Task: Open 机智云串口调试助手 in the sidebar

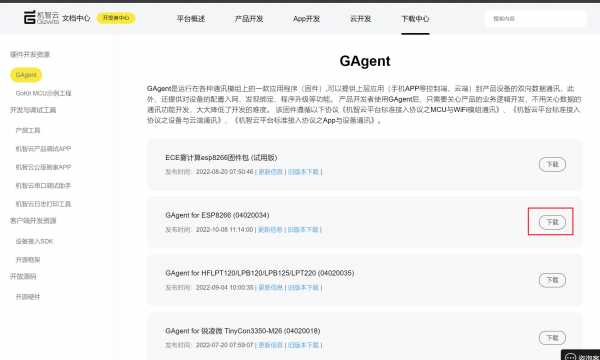Action: (43, 186)
